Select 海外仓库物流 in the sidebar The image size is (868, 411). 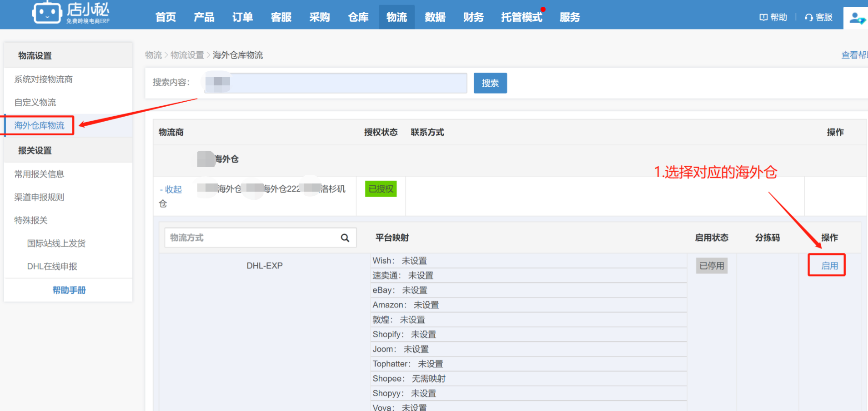pos(40,125)
